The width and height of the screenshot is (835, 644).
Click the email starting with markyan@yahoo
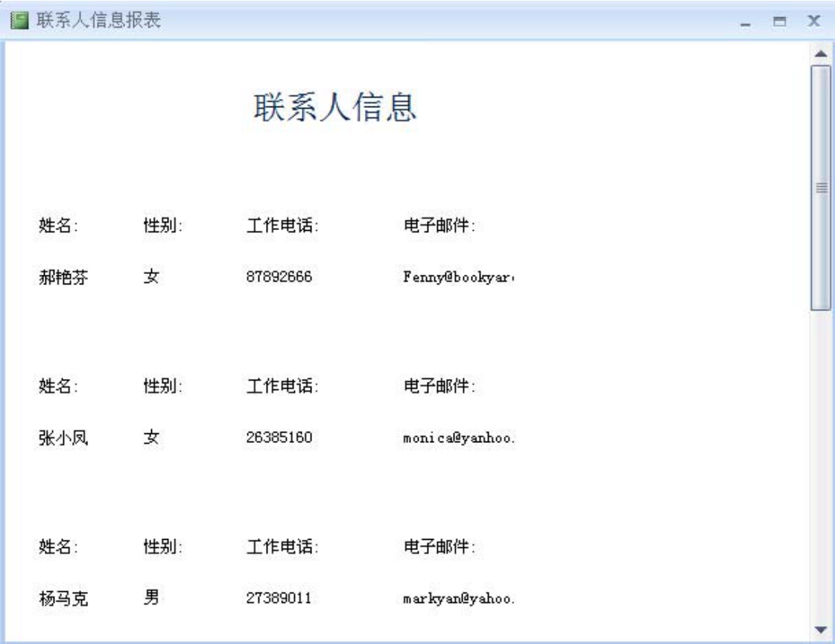point(459,599)
